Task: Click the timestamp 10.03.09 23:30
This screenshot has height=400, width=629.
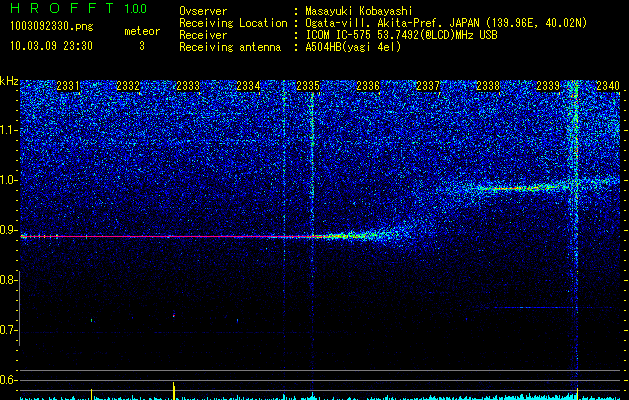Action: pos(52,46)
